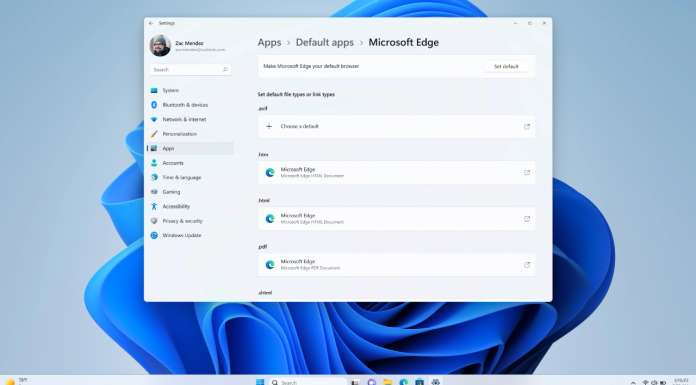Navigate to Default apps breadcrumb
696x385 pixels.
(325, 43)
